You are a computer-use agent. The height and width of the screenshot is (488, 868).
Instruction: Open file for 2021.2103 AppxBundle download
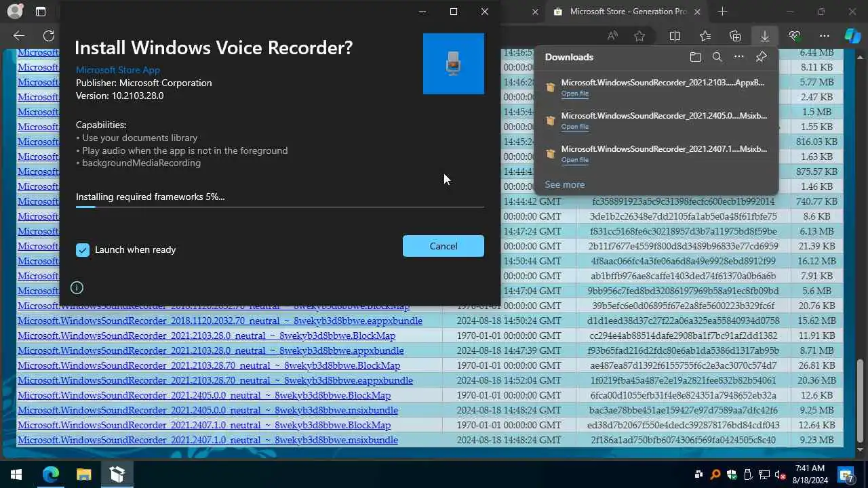click(574, 94)
